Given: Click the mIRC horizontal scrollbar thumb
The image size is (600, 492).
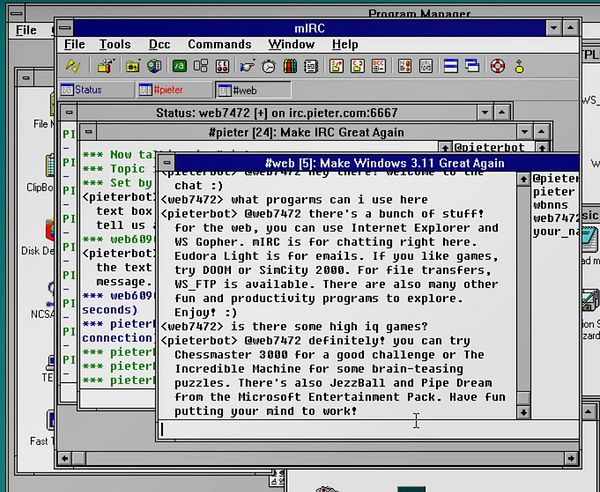Looking at the screenshot, I should click(x=79, y=458).
